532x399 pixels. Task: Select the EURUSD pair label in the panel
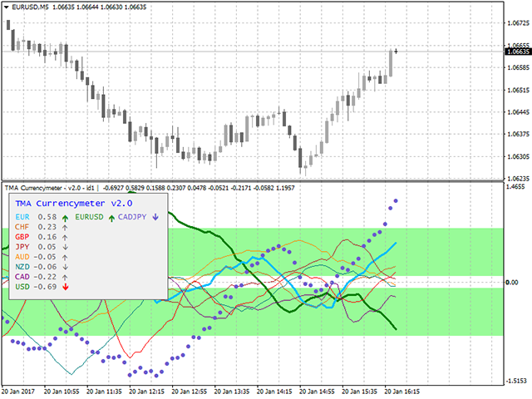89,217
